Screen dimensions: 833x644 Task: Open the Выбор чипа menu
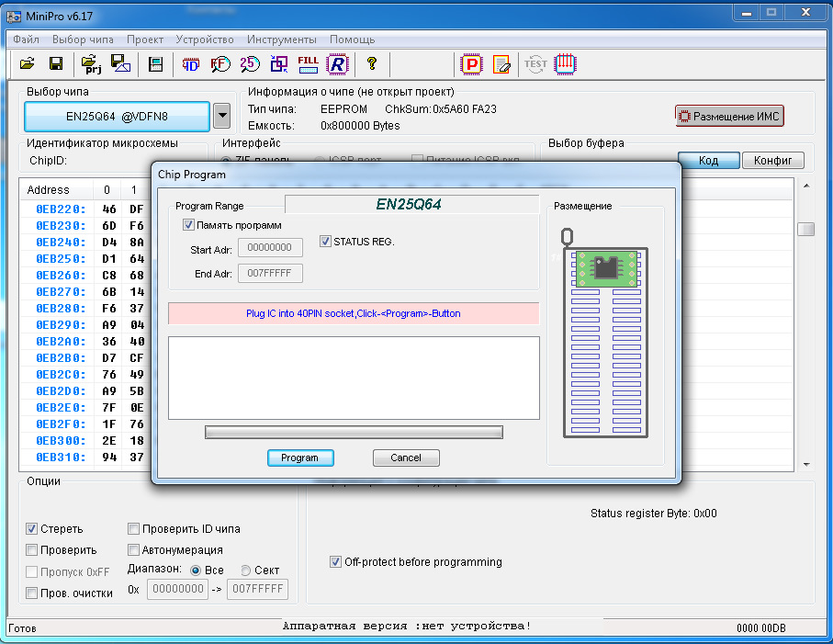click(x=83, y=40)
